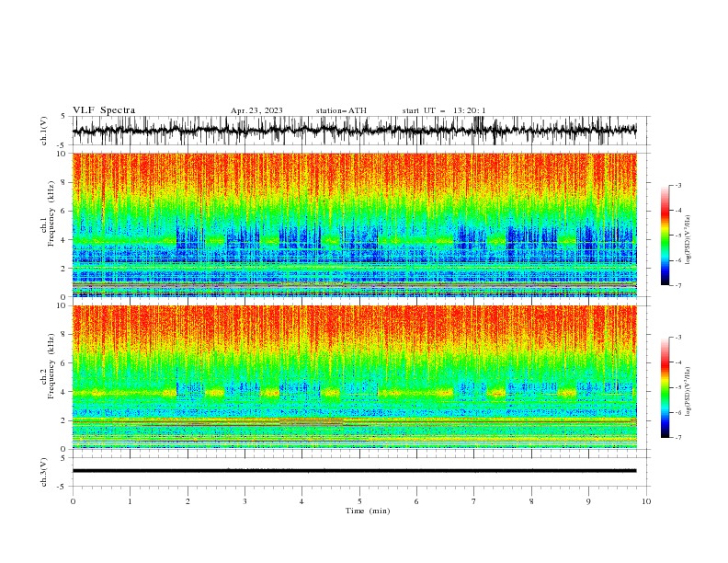728x563 pixels.
Task: Click the upper colorbar log(PSD) label
Action: point(688,240)
